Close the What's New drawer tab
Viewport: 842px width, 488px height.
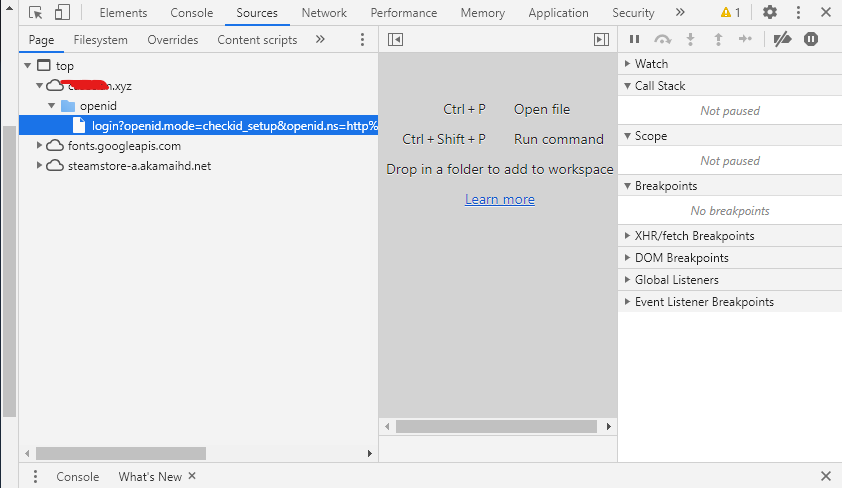(192, 477)
